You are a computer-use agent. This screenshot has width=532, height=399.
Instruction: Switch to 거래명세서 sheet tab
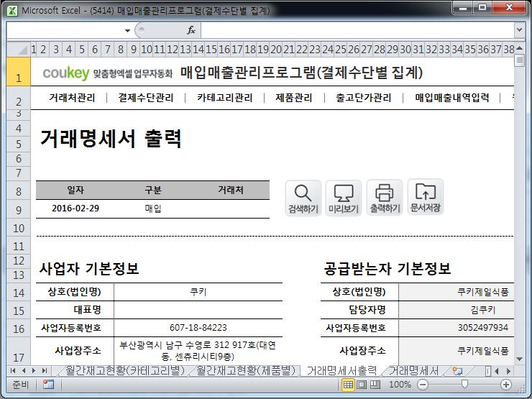point(413,370)
